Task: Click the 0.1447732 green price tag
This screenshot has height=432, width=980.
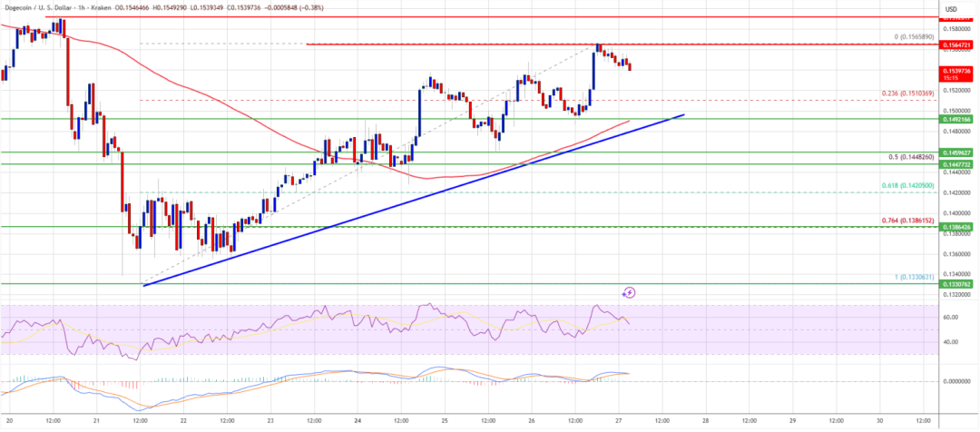Action: [957, 164]
